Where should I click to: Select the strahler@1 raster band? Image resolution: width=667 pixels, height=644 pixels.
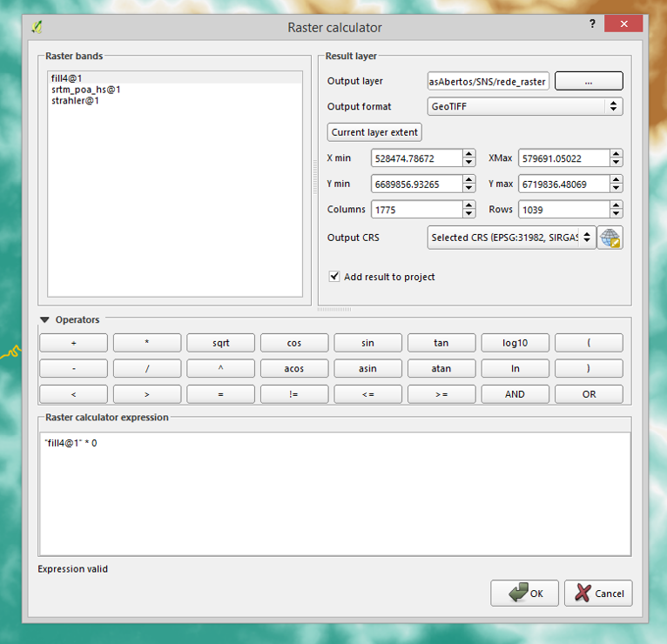click(x=75, y=101)
